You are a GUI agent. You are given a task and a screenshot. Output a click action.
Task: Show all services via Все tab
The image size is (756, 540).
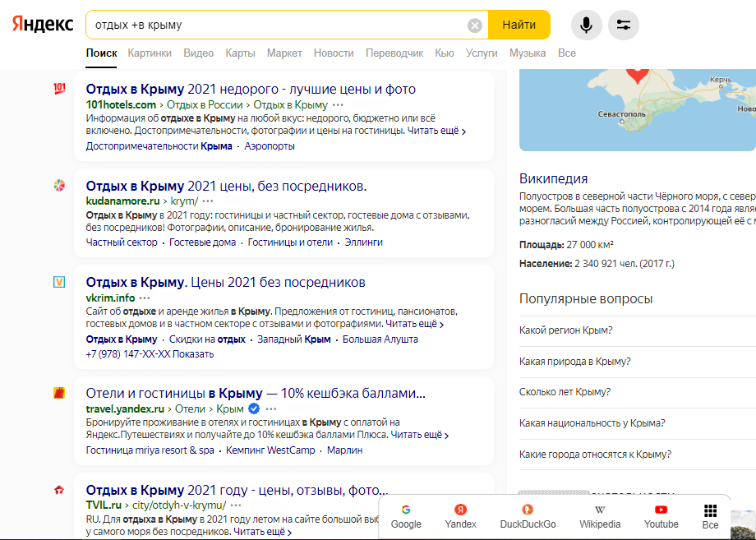point(567,53)
